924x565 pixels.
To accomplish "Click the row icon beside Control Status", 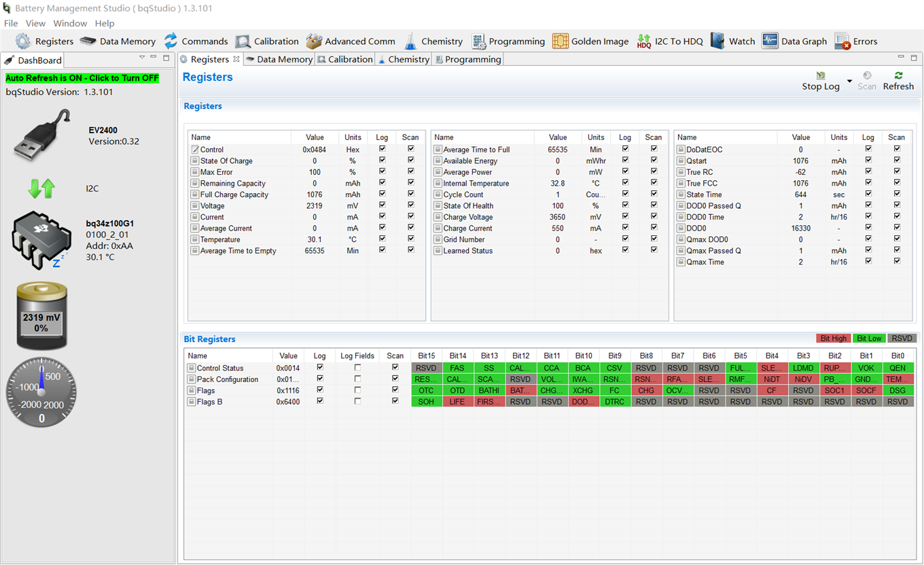I will point(192,368).
